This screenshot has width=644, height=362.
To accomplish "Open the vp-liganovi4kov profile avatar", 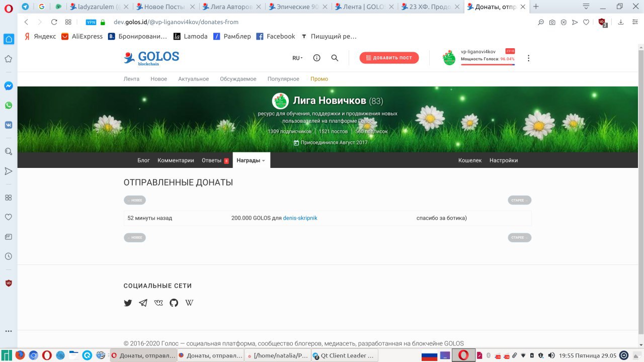I will click(x=449, y=58).
